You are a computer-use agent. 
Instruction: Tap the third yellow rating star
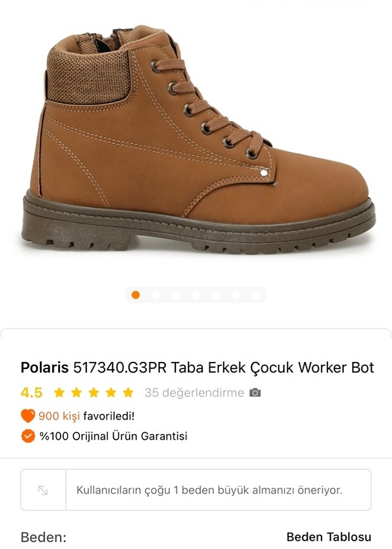click(x=94, y=393)
